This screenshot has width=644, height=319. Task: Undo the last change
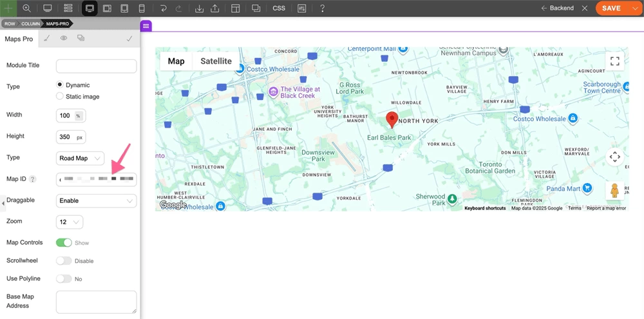[x=163, y=8]
